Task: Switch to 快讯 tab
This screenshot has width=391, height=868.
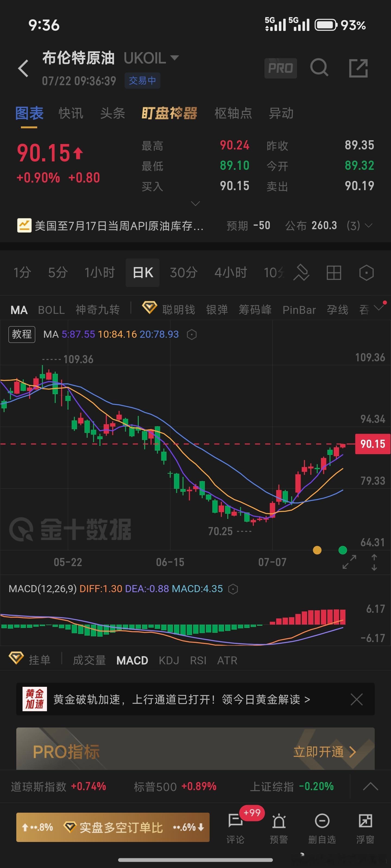Action: [71, 113]
